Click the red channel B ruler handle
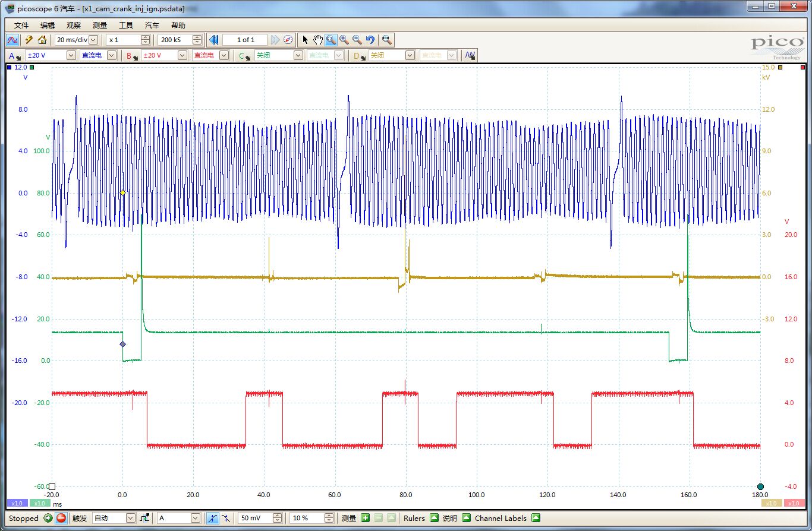Viewport: 812px width, 531px height. pos(803,68)
